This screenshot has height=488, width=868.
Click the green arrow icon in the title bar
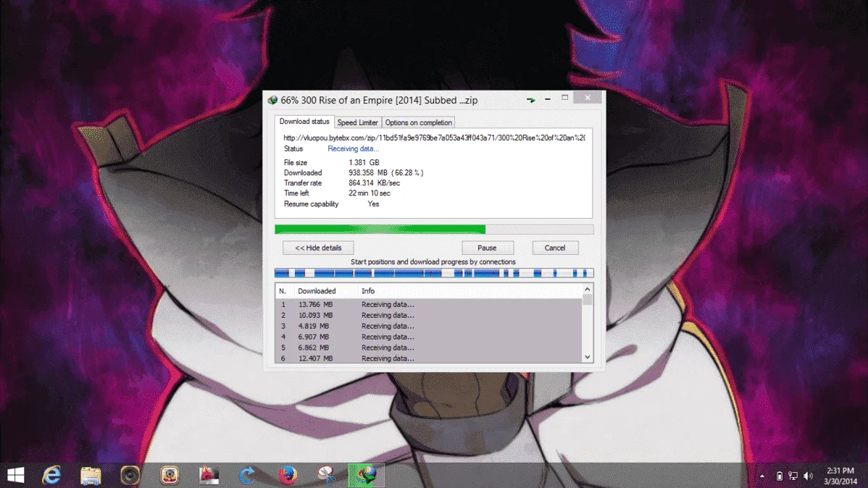531,100
